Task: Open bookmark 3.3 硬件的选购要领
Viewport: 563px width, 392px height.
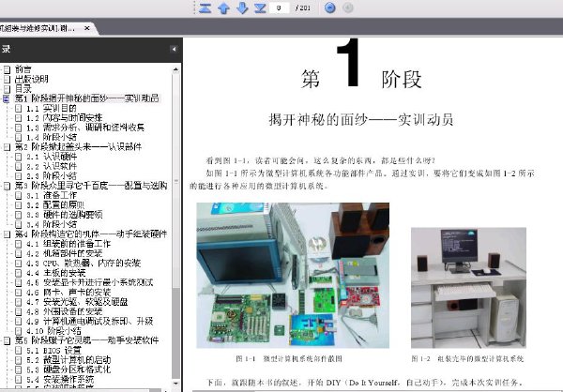Action: pos(65,215)
